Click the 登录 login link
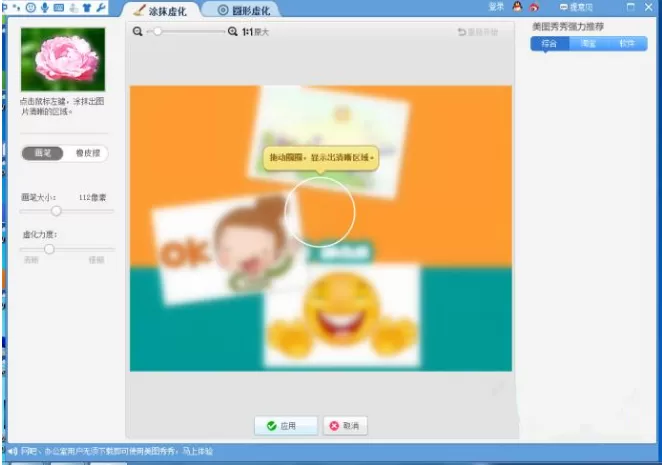 coord(496,7)
